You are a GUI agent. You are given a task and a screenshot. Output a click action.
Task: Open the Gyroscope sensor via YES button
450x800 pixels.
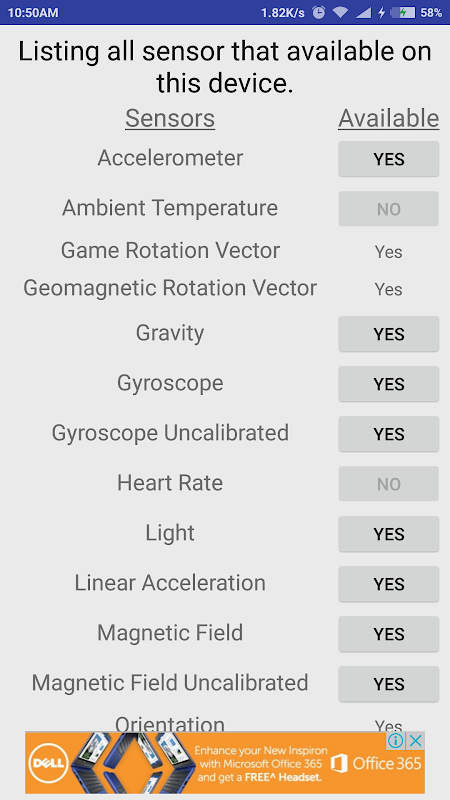click(x=388, y=384)
